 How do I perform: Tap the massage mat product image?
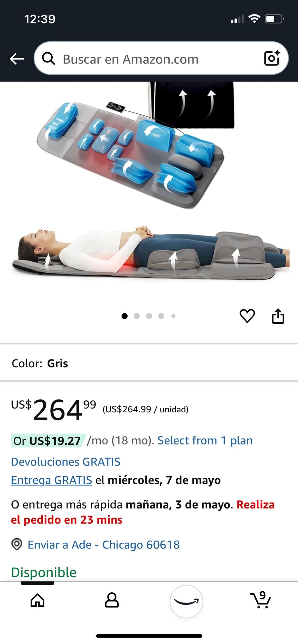(149, 181)
